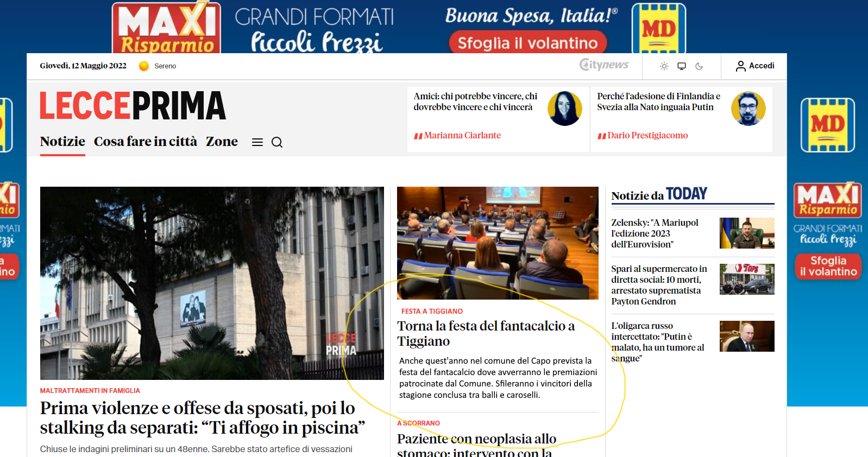868x457 pixels.
Task: Open the Sereno weather label
Action: click(165, 66)
